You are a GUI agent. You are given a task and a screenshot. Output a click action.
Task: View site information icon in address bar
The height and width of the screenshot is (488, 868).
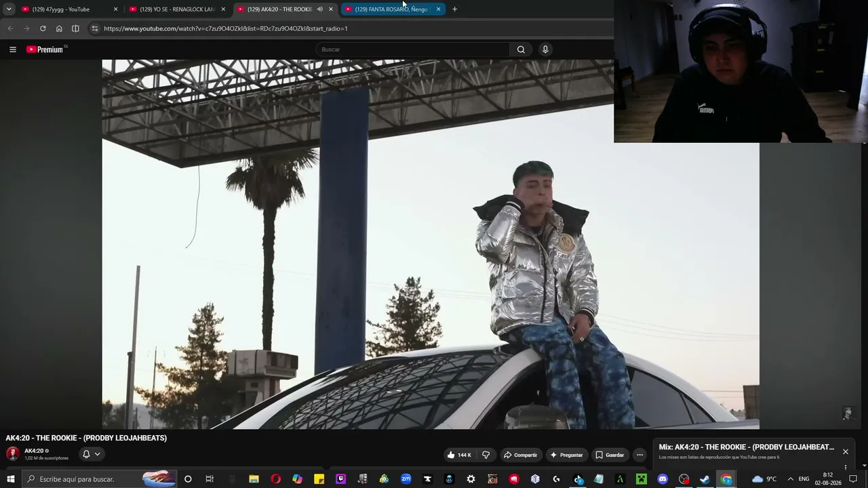tap(95, 28)
